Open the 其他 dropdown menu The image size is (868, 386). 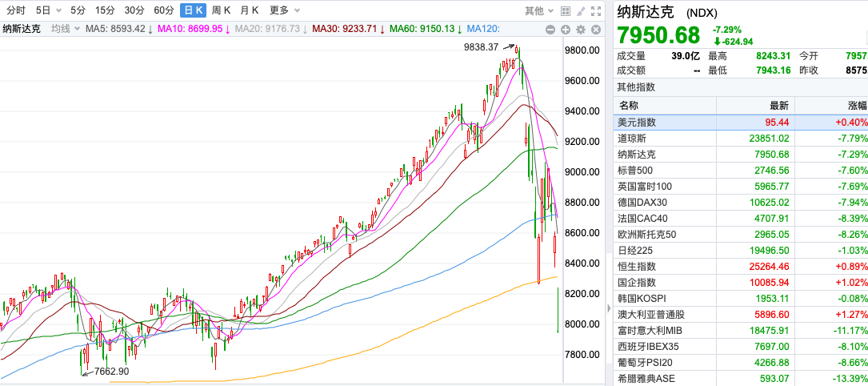click(x=540, y=10)
